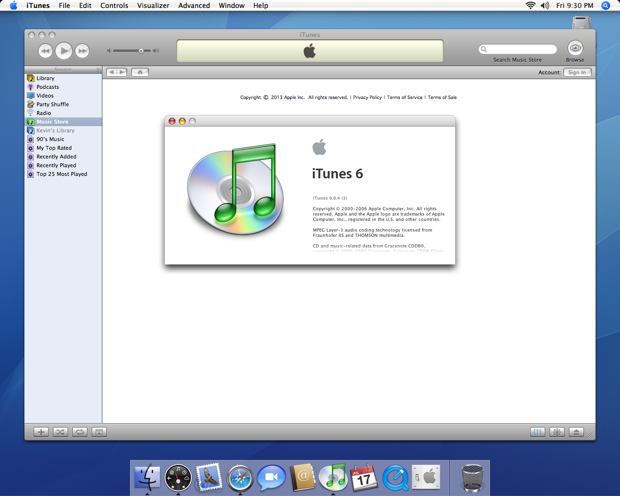Open the Recently Played playlist

point(63,165)
